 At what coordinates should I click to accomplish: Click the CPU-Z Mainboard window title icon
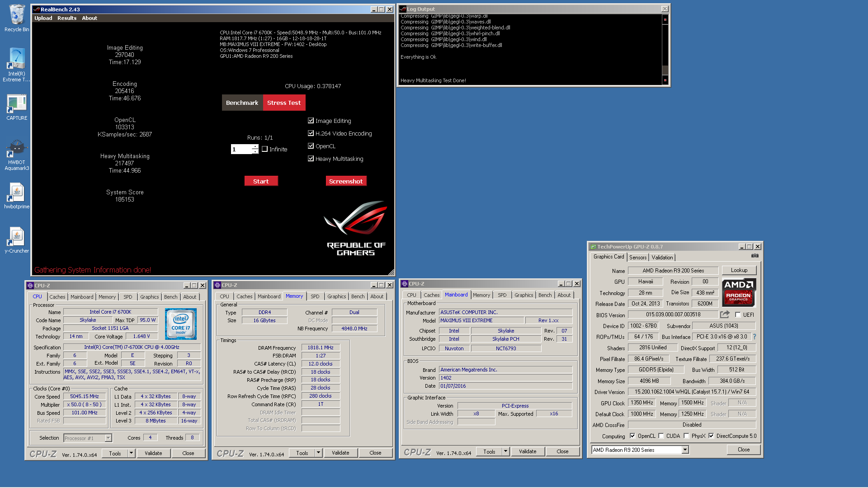(x=405, y=284)
